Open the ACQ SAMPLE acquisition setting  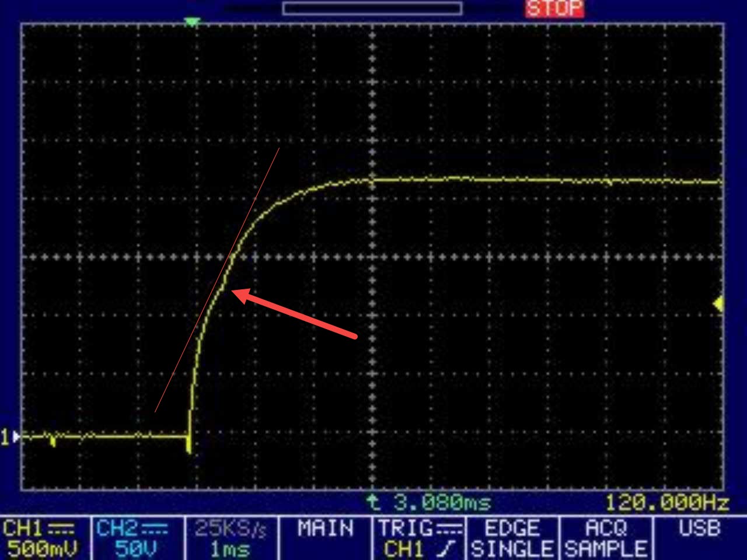coord(606,538)
